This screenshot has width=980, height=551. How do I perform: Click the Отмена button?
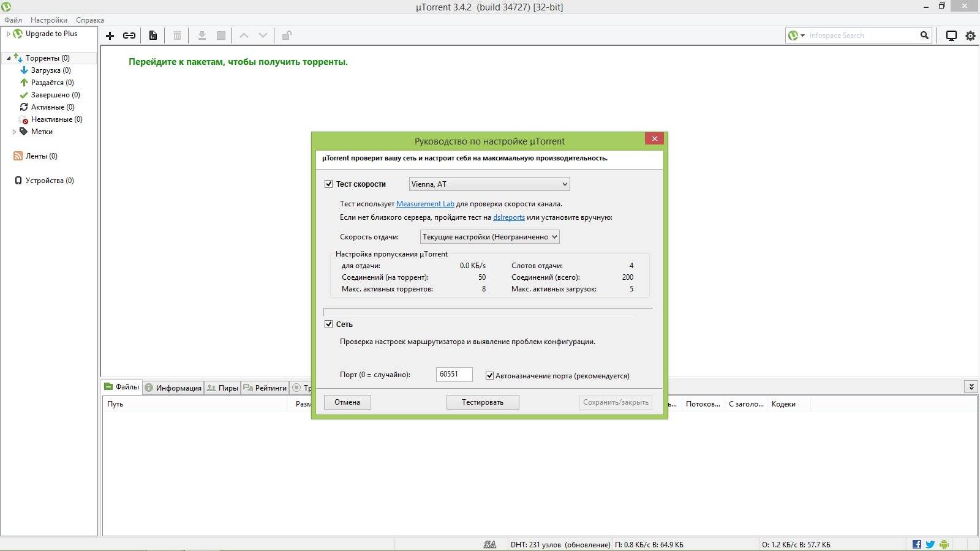(347, 402)
